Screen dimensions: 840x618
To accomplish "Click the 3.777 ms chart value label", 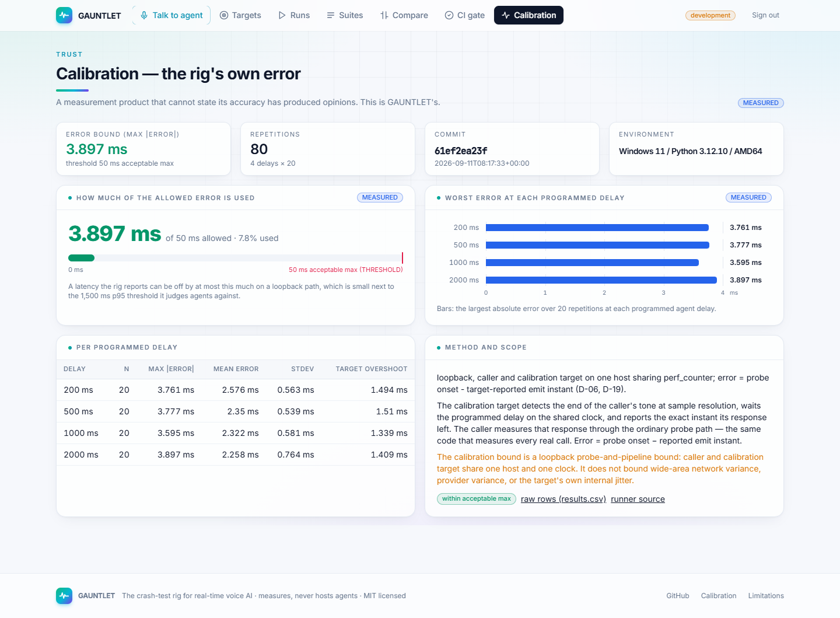I will pyautogui.click(x=745, y=245).
